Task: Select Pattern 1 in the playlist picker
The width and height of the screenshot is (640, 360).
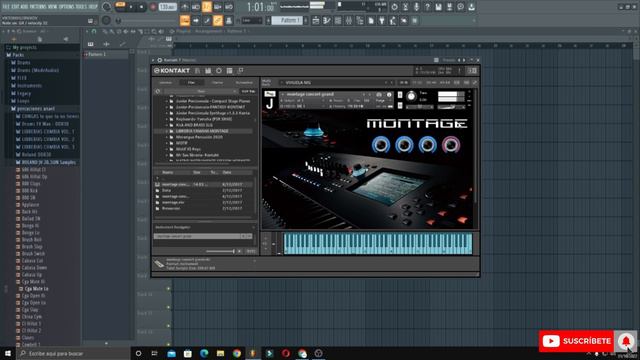Action: [x=106, y=54]
